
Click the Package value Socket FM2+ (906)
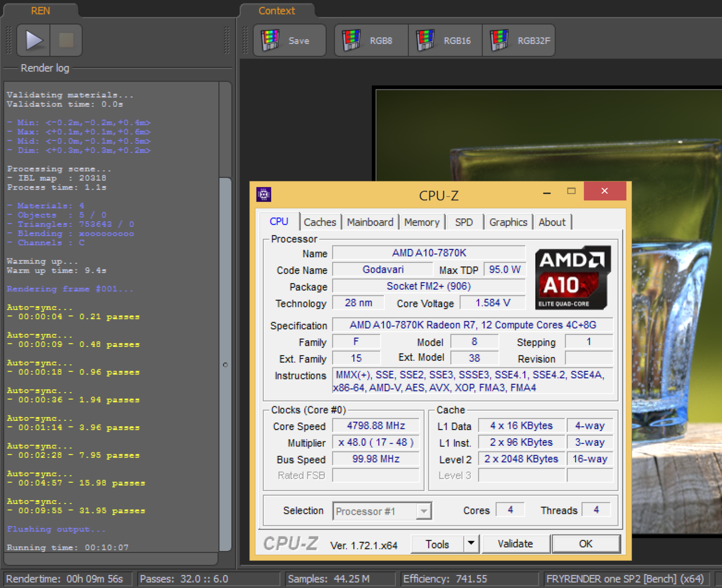pyautogui.click(x=429, y=286)
